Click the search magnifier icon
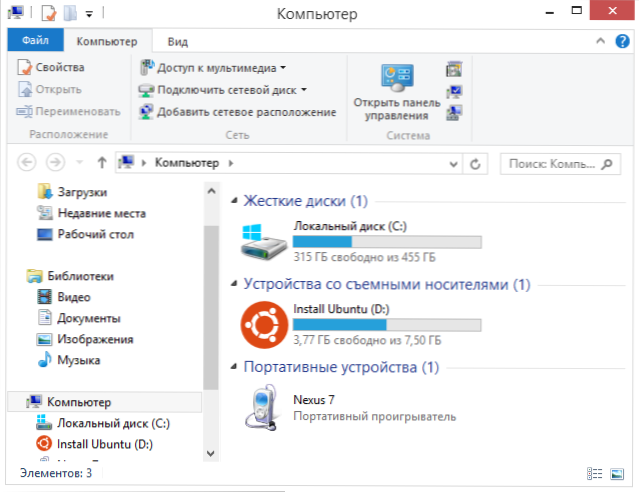This screenshot has height=492, width=639. coord(607,164)
